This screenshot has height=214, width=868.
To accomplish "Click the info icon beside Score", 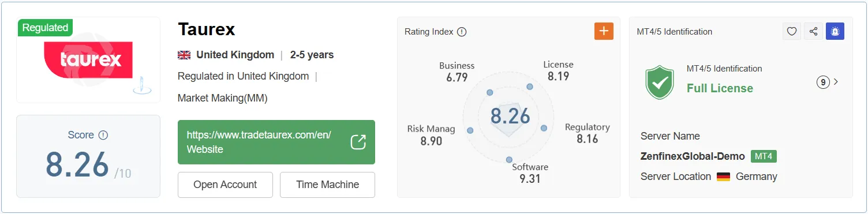I will 103,135.
